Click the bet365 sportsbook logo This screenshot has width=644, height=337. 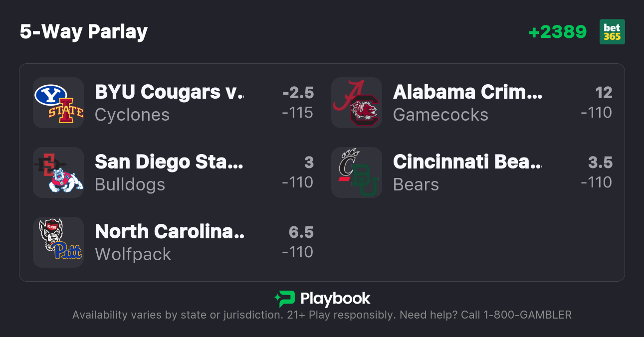click(x=612, y=32)
